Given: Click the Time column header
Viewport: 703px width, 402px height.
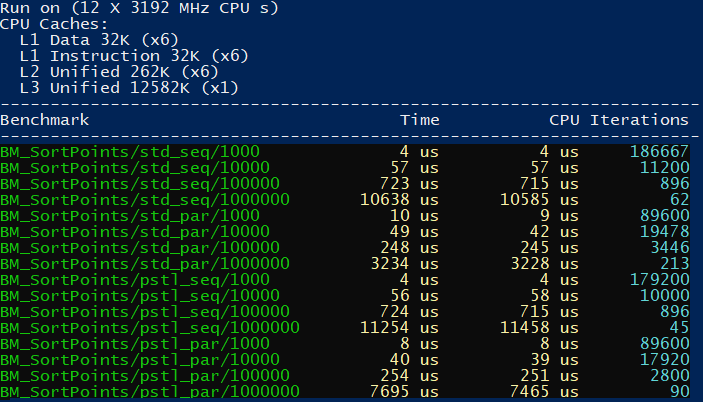Looking at the screenshot, I should [x=419, y=120].
